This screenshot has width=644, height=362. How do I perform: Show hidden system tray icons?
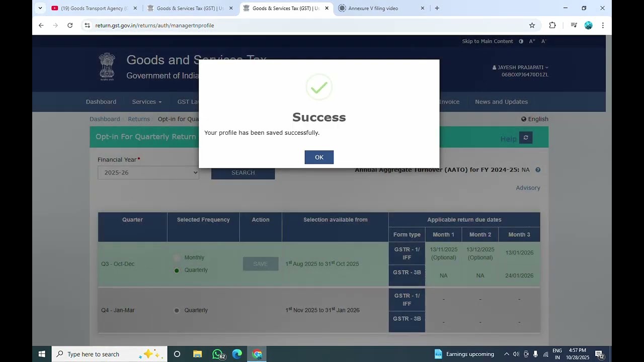(507, 354)
